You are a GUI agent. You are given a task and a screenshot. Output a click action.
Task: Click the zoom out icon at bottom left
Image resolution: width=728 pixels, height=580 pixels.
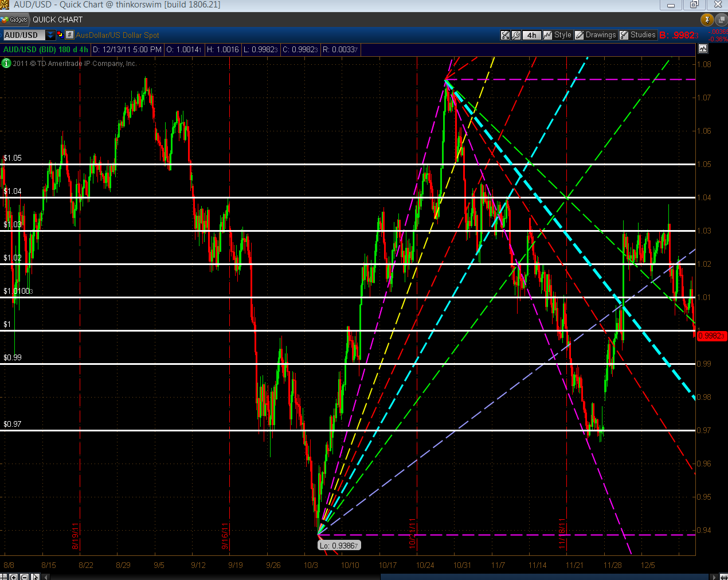pyautogui.click(x=25, y=577)
